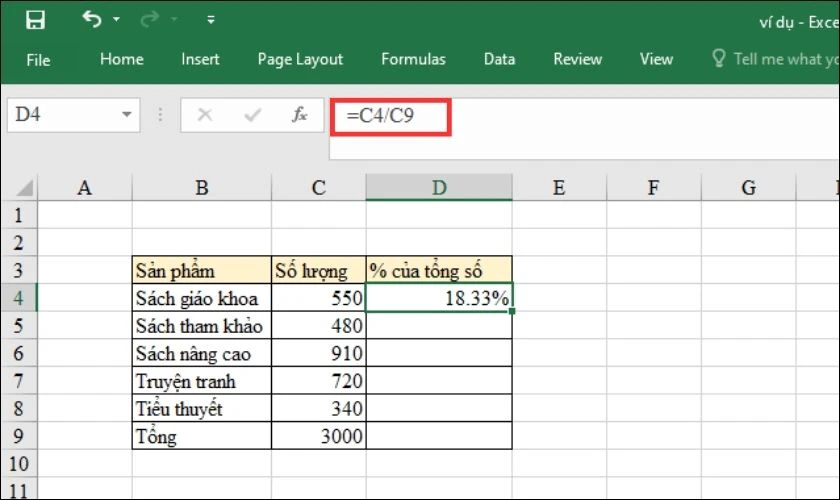The height and width of the screenshot is (500, 840).
Task: Click the Select All corner triangle
Action: tap(25, 188)
